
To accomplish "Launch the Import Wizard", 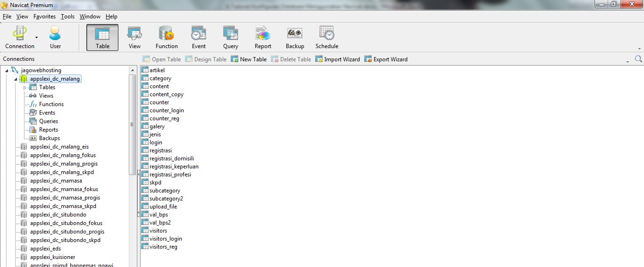I will (337, 59).
